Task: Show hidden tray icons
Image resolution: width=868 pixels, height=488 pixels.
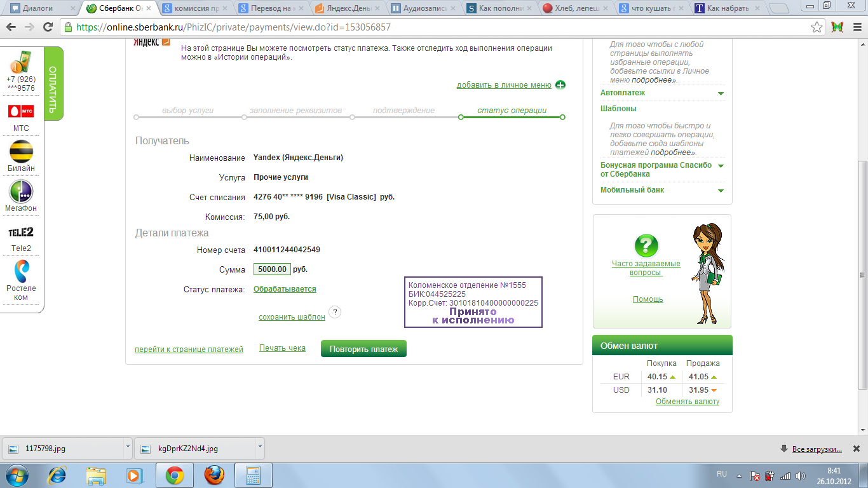Action: click(x=739, y=476)
